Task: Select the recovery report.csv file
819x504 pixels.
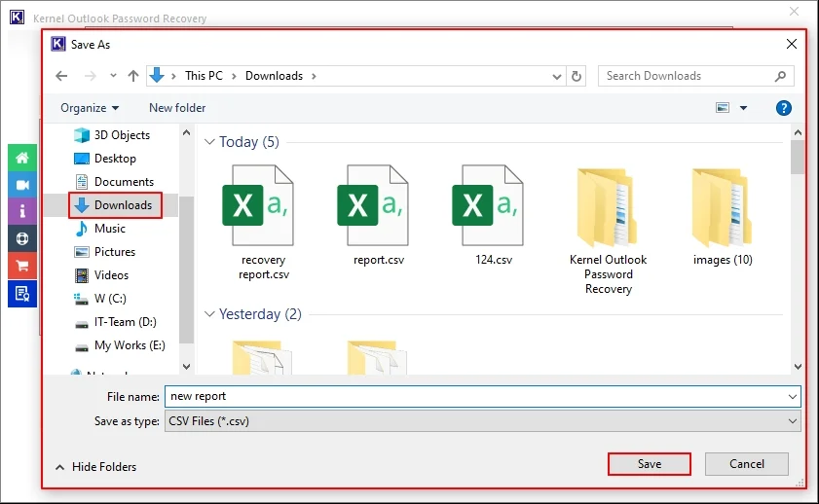Action: (263, 223)
